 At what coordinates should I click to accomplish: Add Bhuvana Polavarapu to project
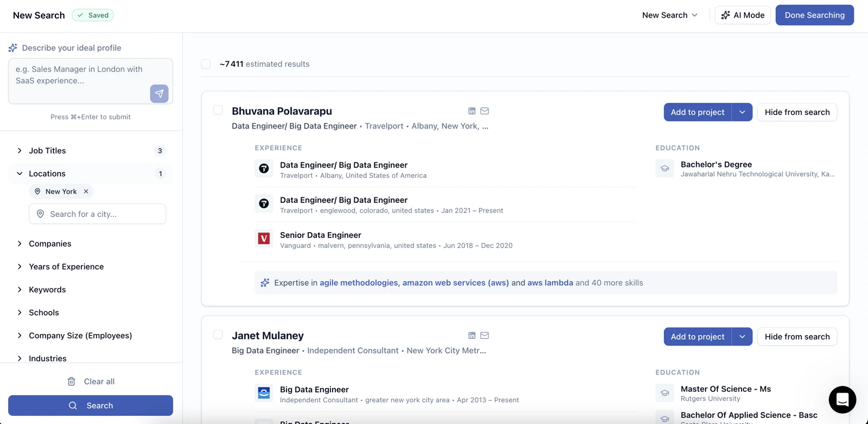(698, 112)
